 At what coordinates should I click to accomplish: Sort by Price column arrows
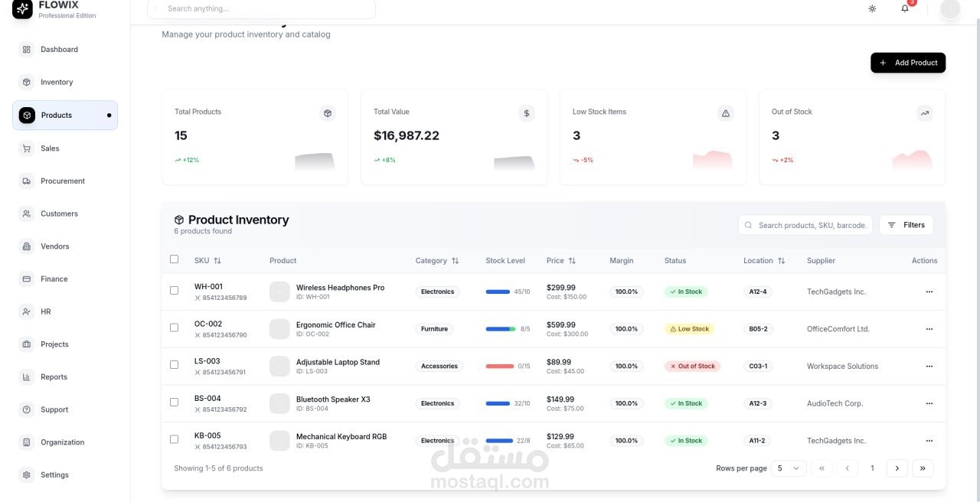(572, 261)
